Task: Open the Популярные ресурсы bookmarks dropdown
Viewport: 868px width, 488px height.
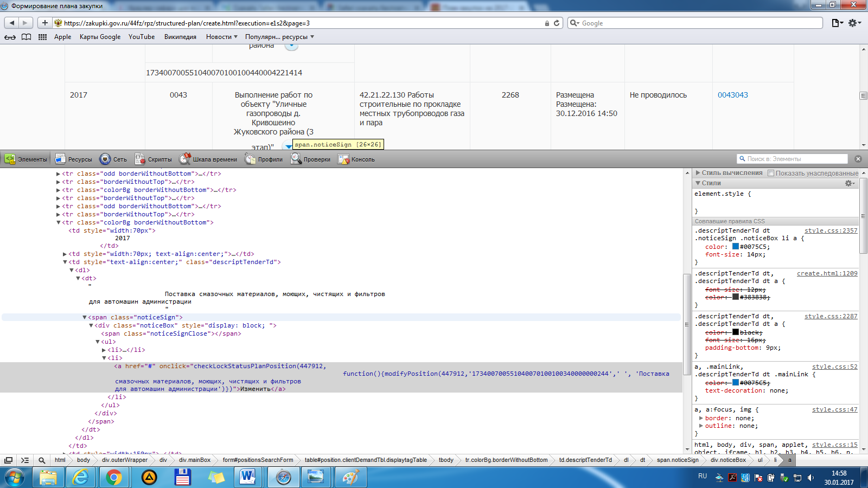Action: [279, 37]
